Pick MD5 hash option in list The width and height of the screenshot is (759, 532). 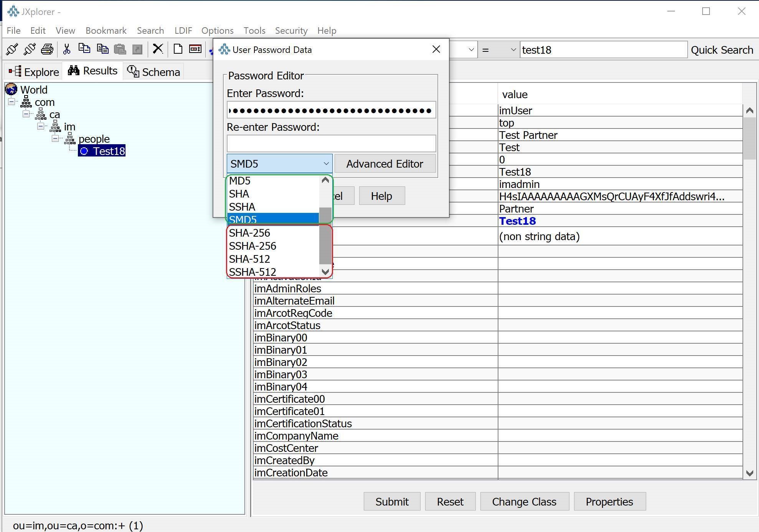coord(240,181)
